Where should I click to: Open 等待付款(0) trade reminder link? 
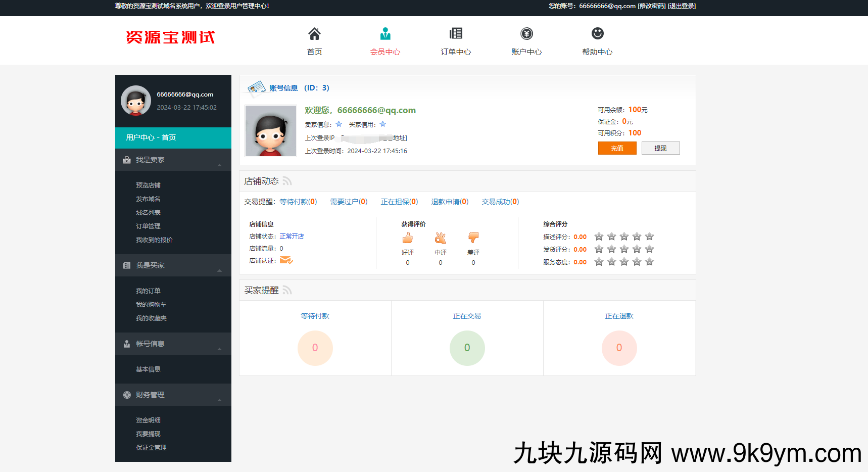298,202
